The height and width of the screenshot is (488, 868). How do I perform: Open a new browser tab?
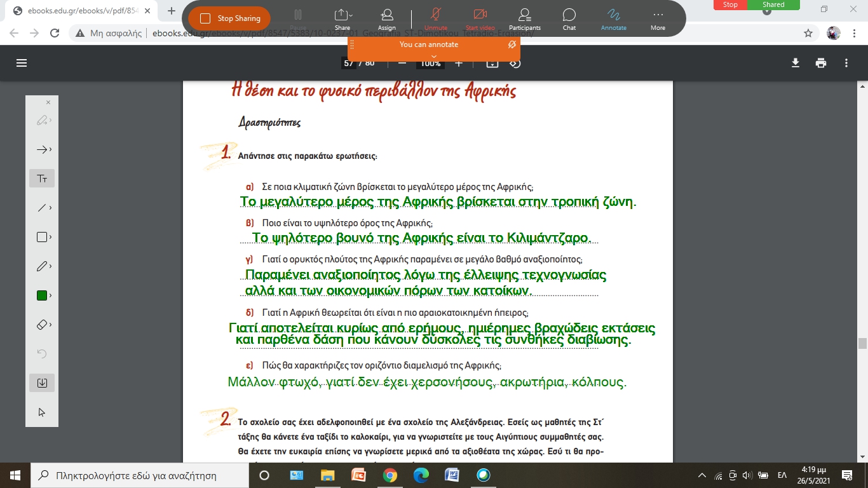[x=172, y=11]
